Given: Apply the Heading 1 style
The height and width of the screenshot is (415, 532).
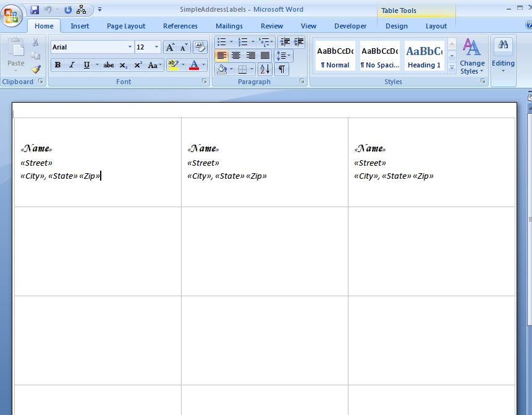Looking at the screenshot, I should pos(424,56).
